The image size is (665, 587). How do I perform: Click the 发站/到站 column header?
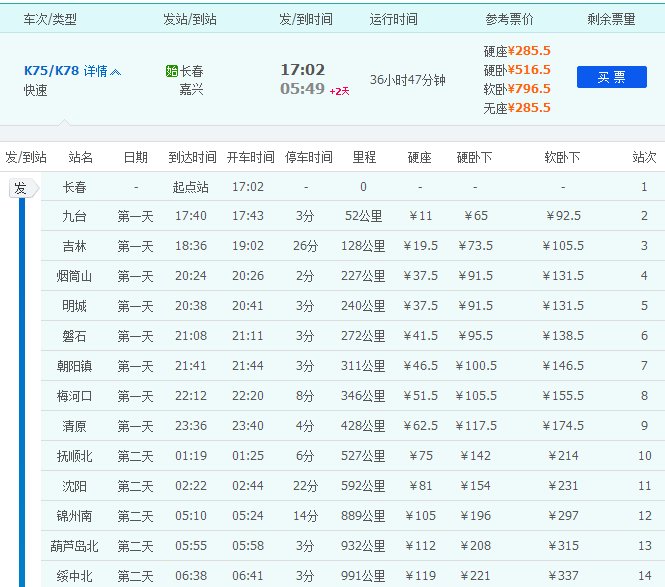190,19
